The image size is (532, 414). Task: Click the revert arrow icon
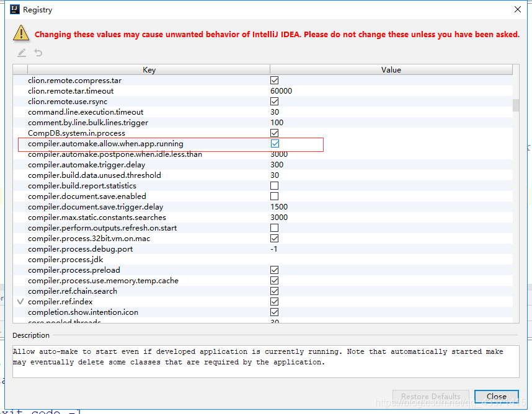coord(38,53)
